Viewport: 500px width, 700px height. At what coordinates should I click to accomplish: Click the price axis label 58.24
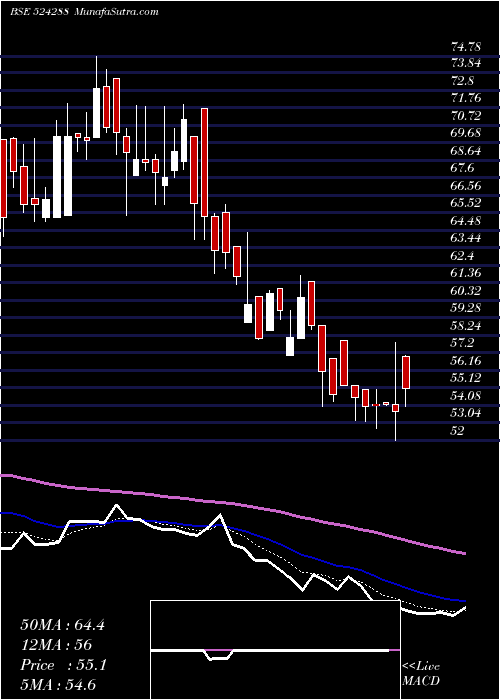click(467, 325)
